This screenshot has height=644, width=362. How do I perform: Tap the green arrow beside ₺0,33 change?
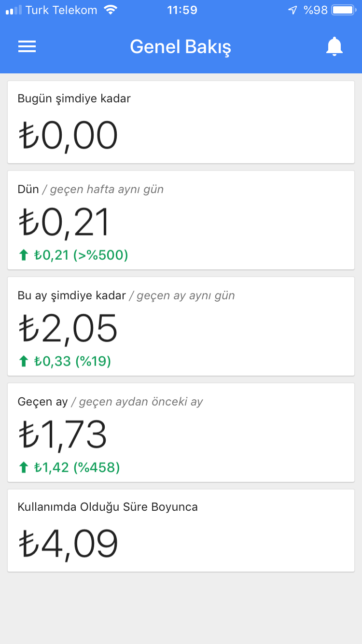pos(24,361)
